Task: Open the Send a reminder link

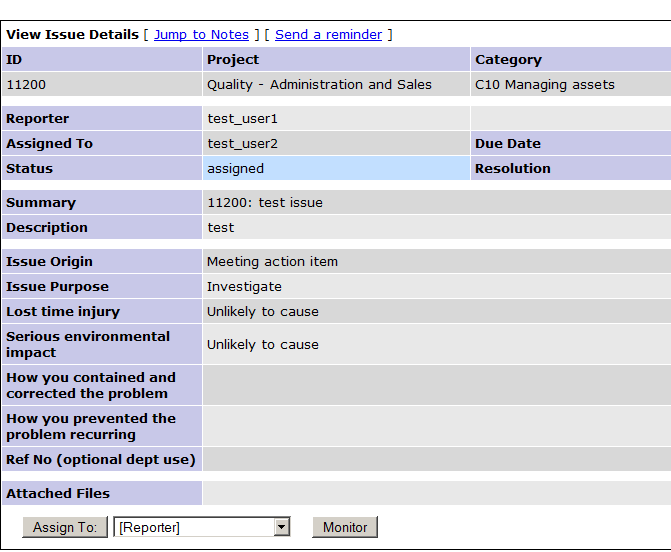Action: [328, 34]
